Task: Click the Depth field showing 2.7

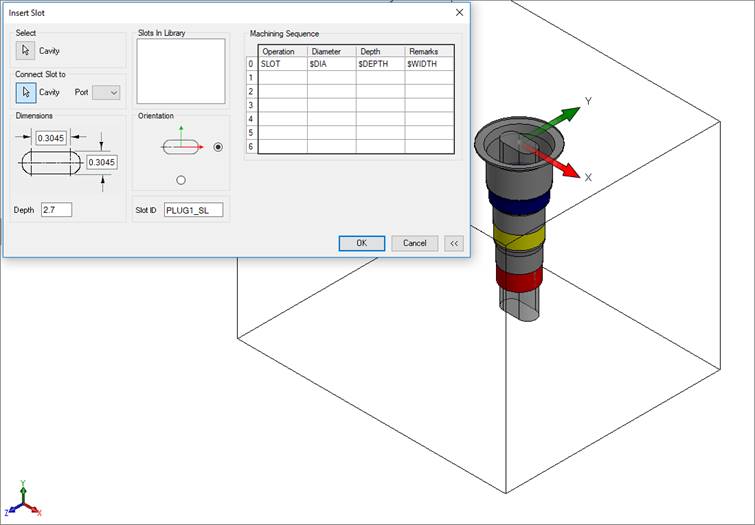Action: click(x=56, y=210)
